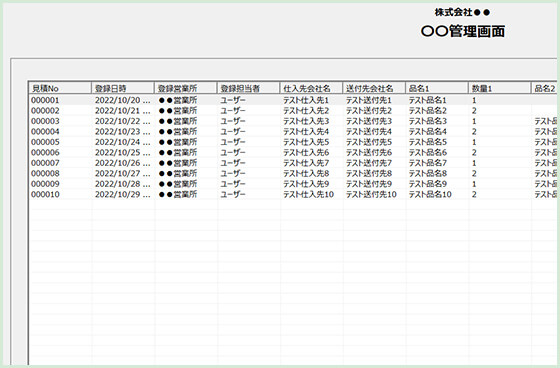The image size is (560, 368).
Task: Click the 登録担当者 column header
Action: pyautogui.click(x=248, y=88)
